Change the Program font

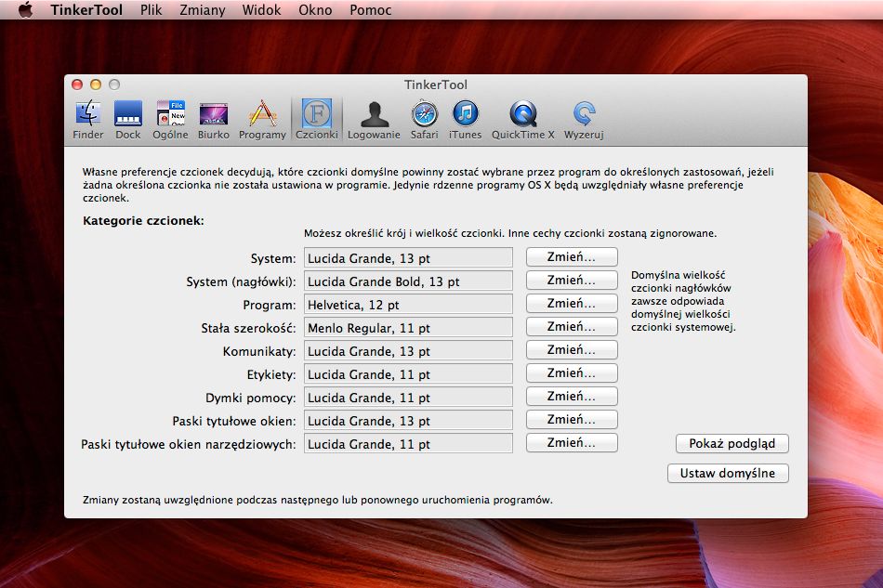572,303
